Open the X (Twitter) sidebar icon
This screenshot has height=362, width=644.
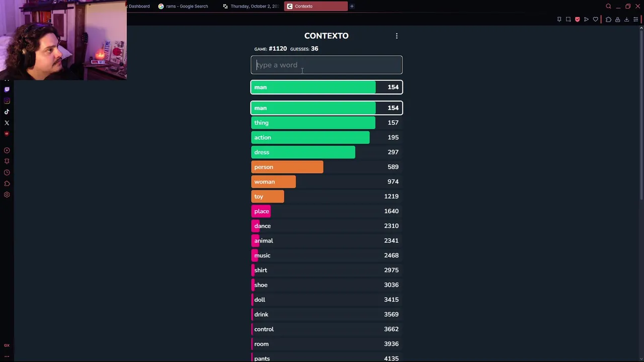point(7,123)
